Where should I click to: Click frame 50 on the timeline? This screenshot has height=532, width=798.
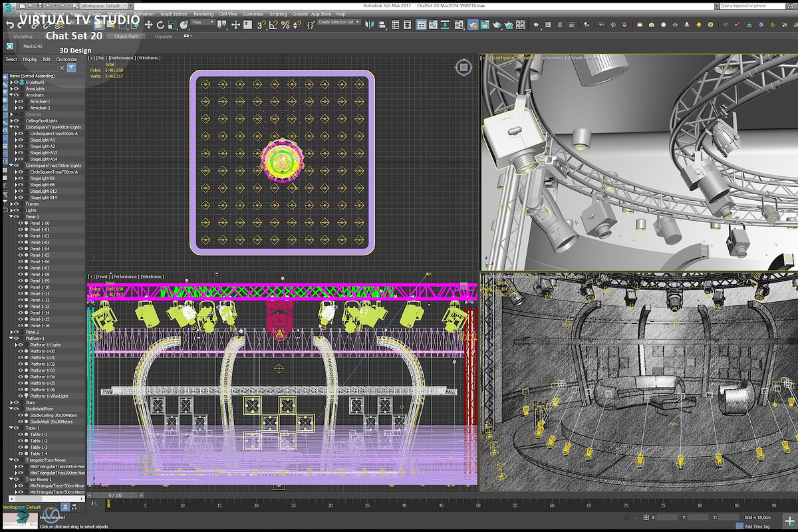477,506
